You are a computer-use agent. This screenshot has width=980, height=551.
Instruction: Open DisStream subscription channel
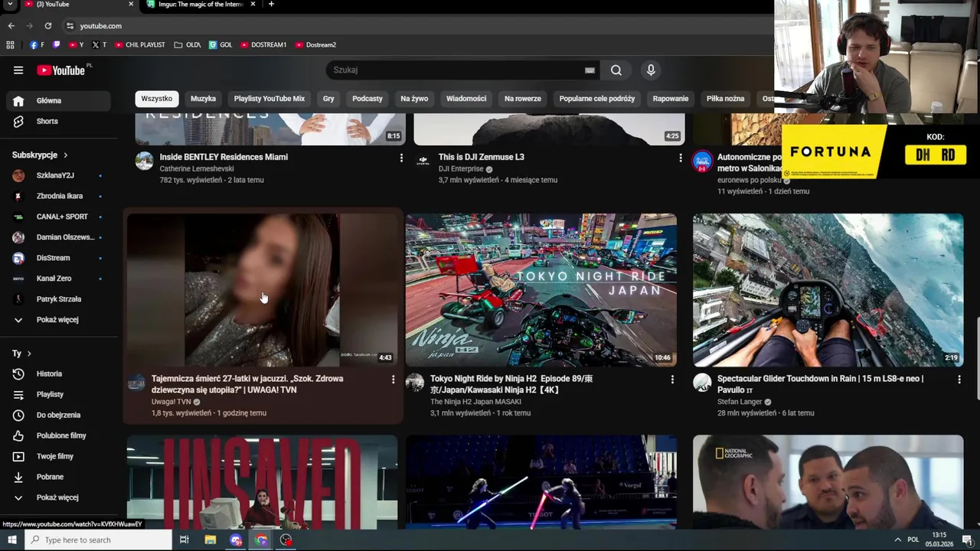(x=58, y=258)
